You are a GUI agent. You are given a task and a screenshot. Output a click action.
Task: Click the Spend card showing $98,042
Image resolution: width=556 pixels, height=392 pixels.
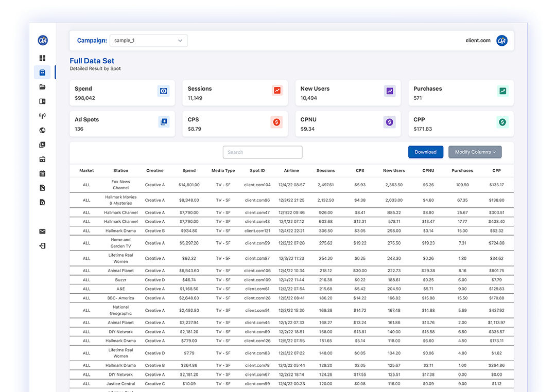(x=123, y=93)
